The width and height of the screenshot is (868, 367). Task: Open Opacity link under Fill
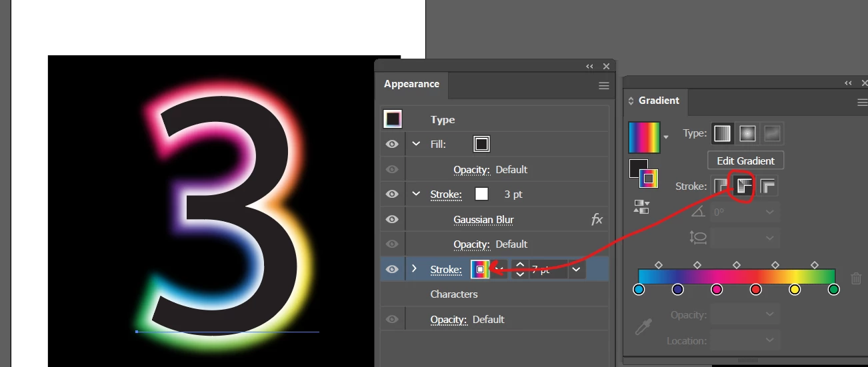point(471,169)
